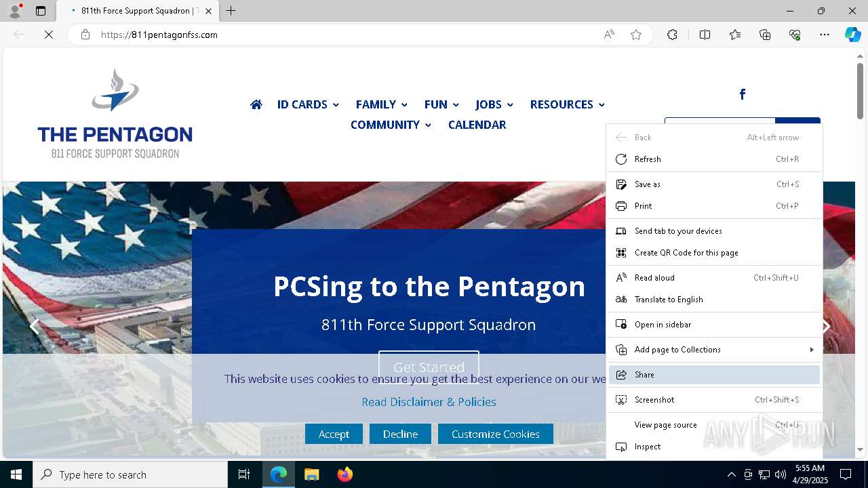This screenshot has height=488, width=868.
Task: Open Microsoft Edge from the taskbar
Action: point(279,474)
